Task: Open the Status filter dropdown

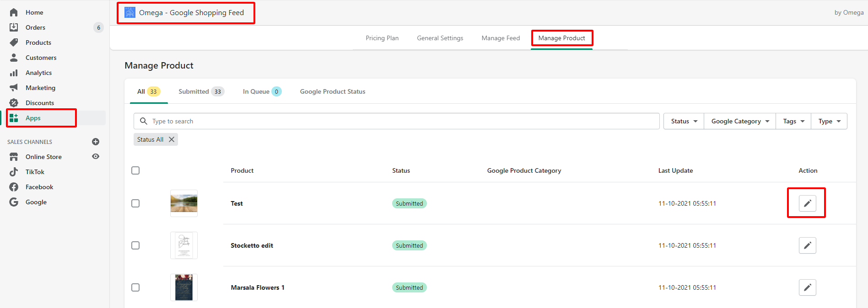Action: (x=684, y=121)
